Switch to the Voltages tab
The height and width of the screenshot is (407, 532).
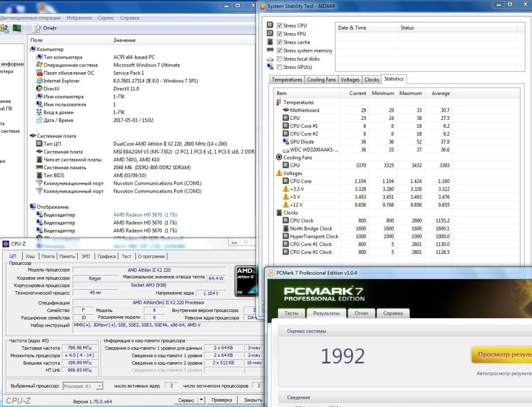(350, 79)
